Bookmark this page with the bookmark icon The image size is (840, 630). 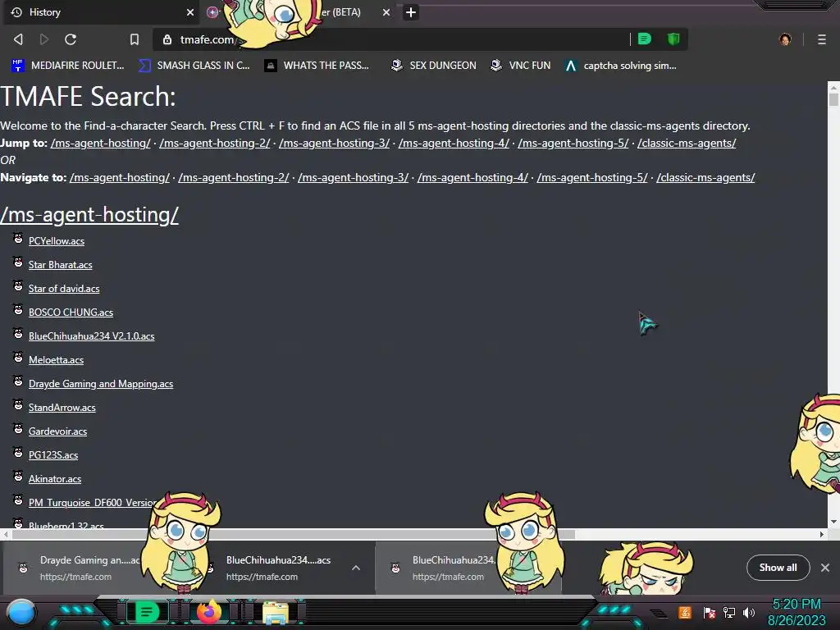point(135,39)
